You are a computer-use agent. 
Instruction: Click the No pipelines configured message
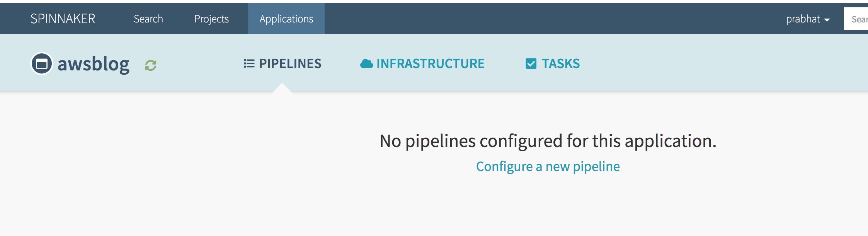[548, 141]
